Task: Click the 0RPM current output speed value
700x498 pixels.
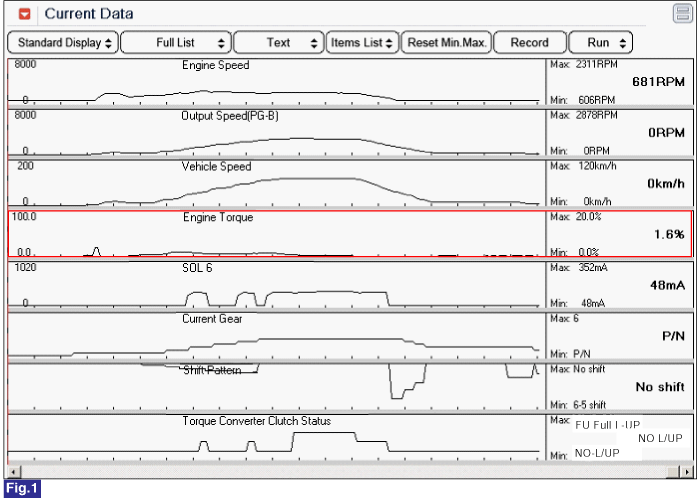Action: coord(666,133)
